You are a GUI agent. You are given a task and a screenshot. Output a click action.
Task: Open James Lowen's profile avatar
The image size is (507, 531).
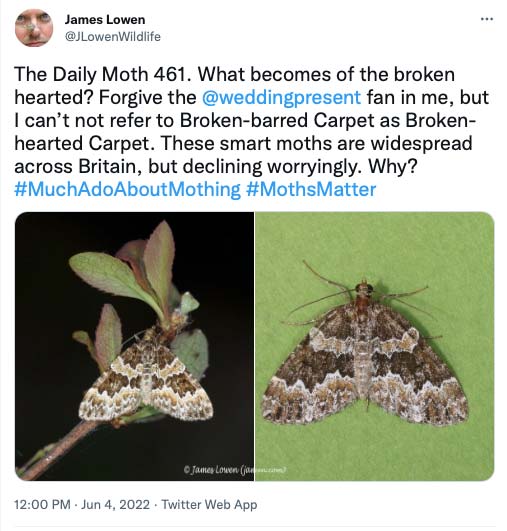click(34, 28)
